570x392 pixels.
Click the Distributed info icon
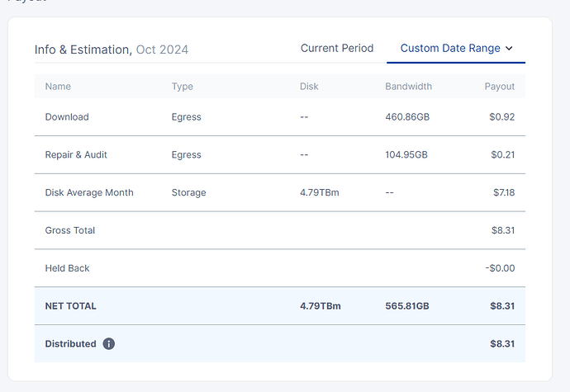point(109,343)
